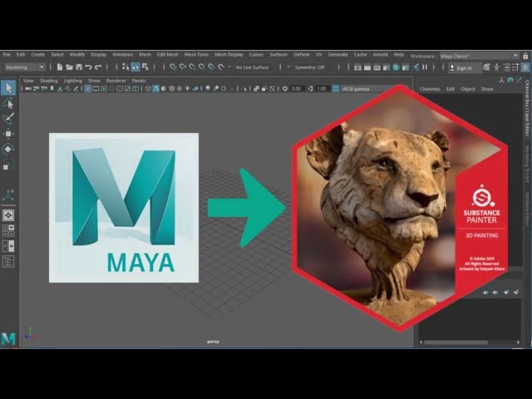Save the scene using the floppy icon
This screenshot has width=532, height=399.
click(79, 67)
